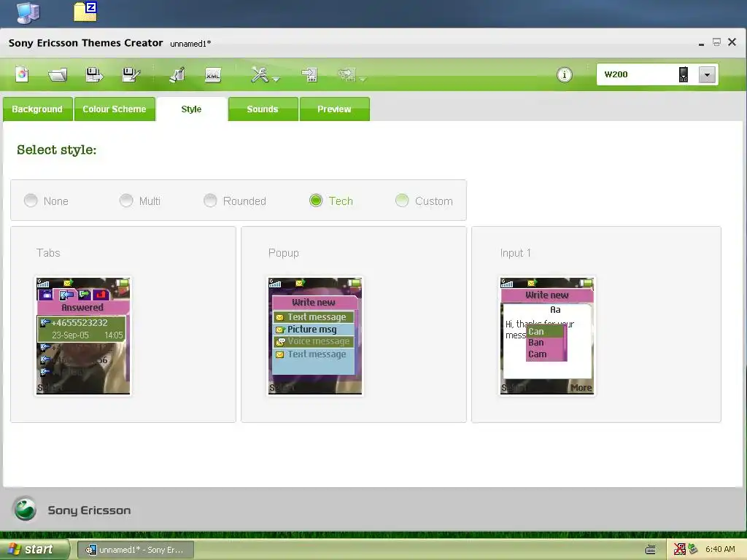Click the red crossed network tray icon
Image resolution: width=747 pixels, height=560 pixels.
point(679,550)
